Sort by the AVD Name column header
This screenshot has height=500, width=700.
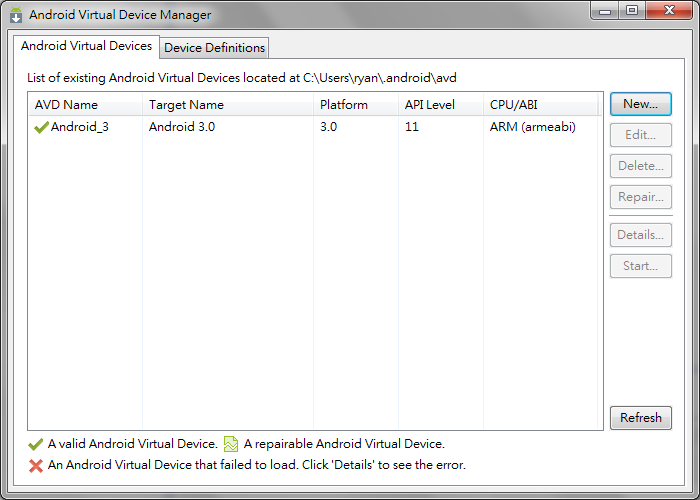tap(85, 104)
